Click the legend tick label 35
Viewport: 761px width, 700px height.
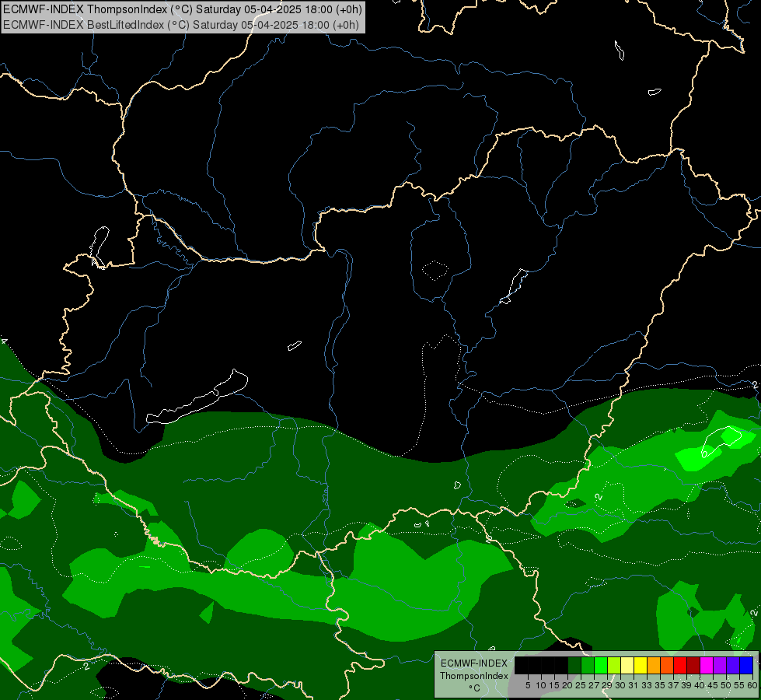click(x=660, y=685)
